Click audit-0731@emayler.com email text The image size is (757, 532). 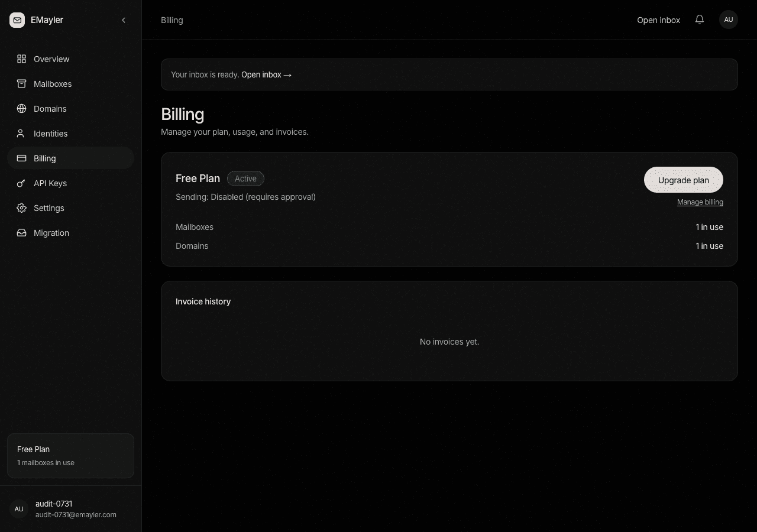click(x=76, y=515)
